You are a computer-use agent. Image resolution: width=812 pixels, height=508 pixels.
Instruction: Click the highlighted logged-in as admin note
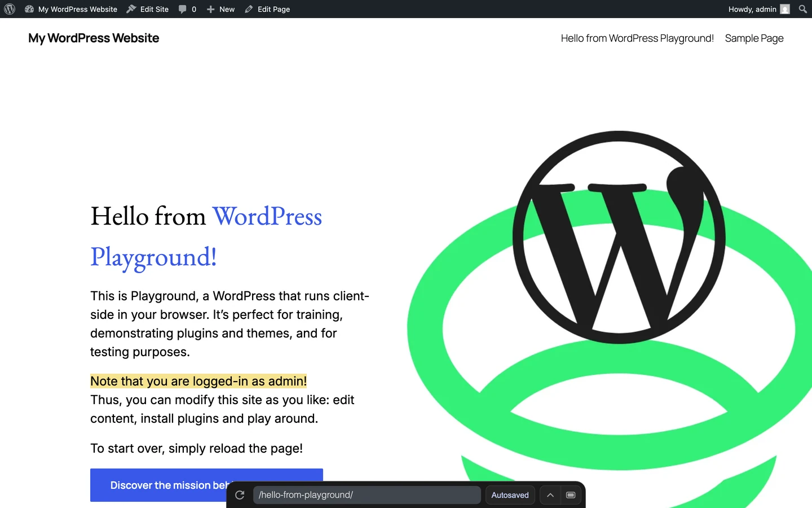click(x=198, y=381)
